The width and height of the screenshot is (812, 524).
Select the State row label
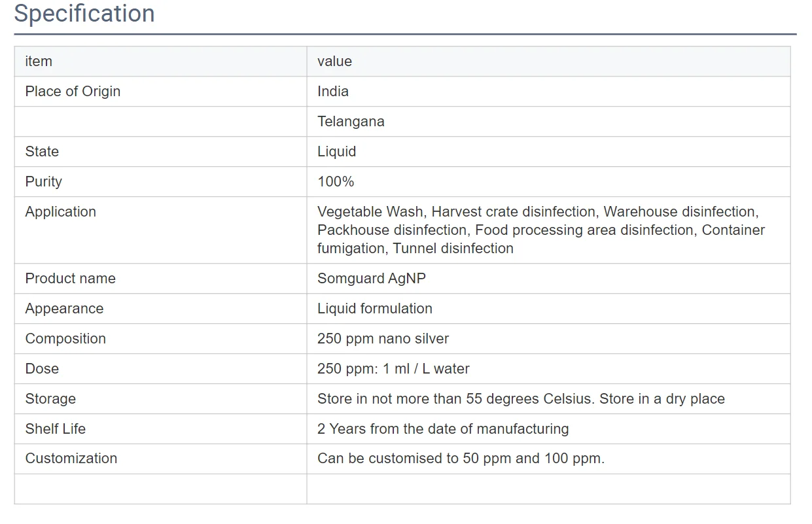pyautogui.click(x=42, y=151)
